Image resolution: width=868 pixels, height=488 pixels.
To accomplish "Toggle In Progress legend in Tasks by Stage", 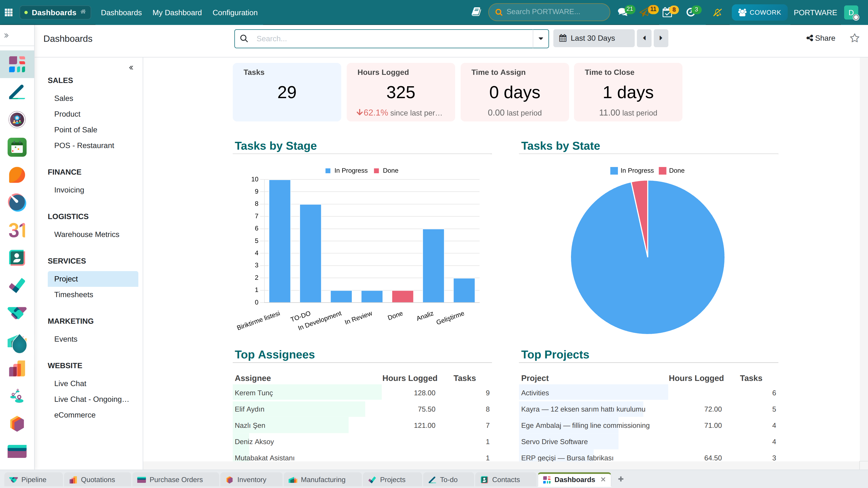I will [x=346, y=171].
